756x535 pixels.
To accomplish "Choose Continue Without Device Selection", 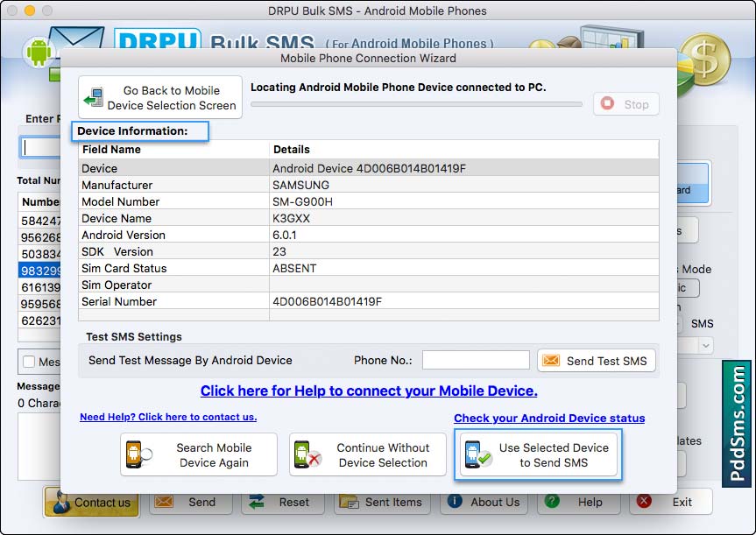I will coord(368,454).
